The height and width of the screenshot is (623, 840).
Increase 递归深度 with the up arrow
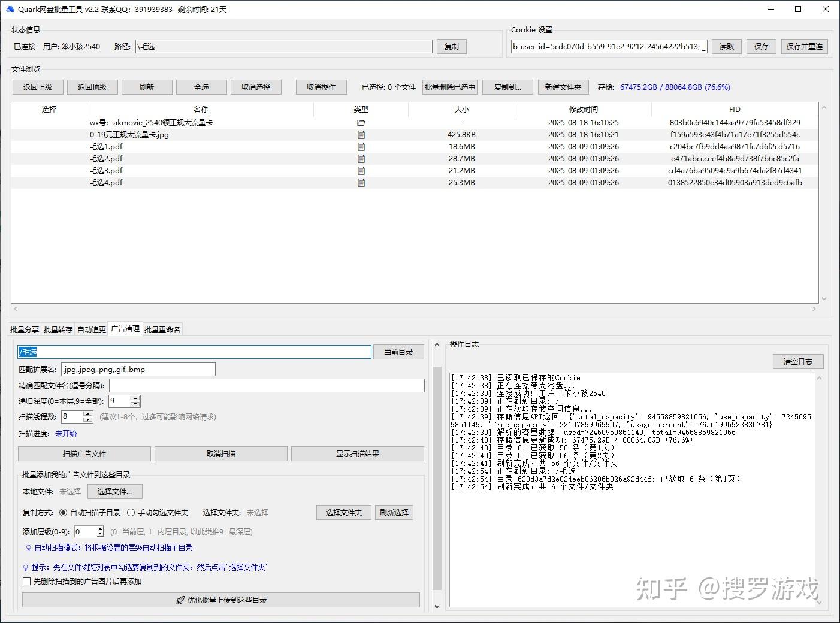pos(135,398)
